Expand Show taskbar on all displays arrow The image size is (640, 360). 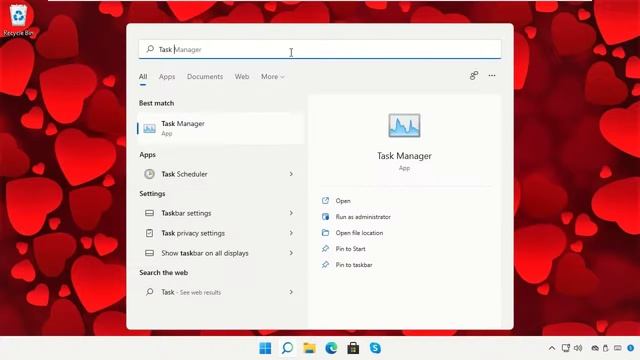(291, 253)
